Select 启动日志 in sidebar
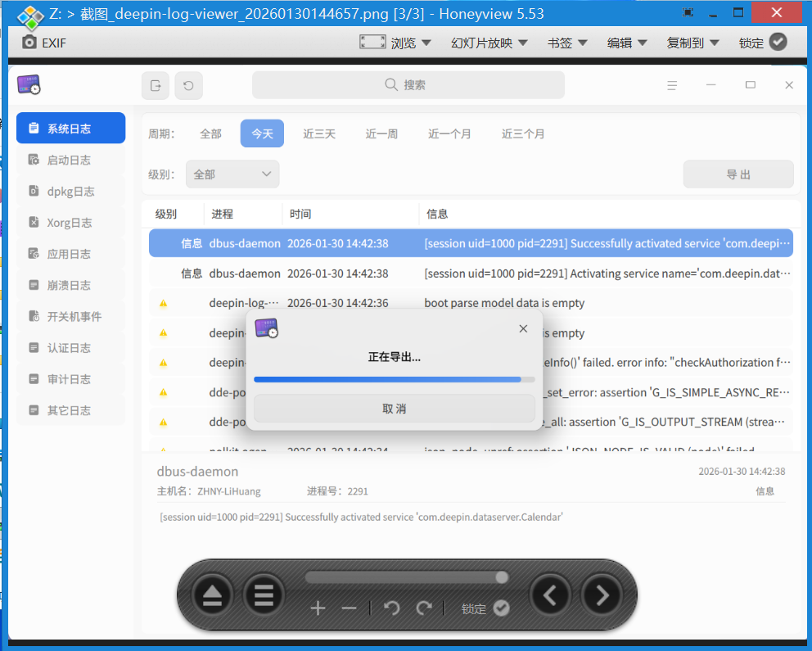Screen dimensions: 812x651 tap(71, 160)
